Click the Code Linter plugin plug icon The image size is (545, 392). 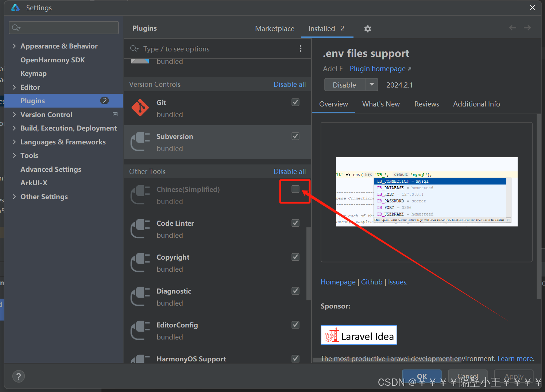point(140,229)
